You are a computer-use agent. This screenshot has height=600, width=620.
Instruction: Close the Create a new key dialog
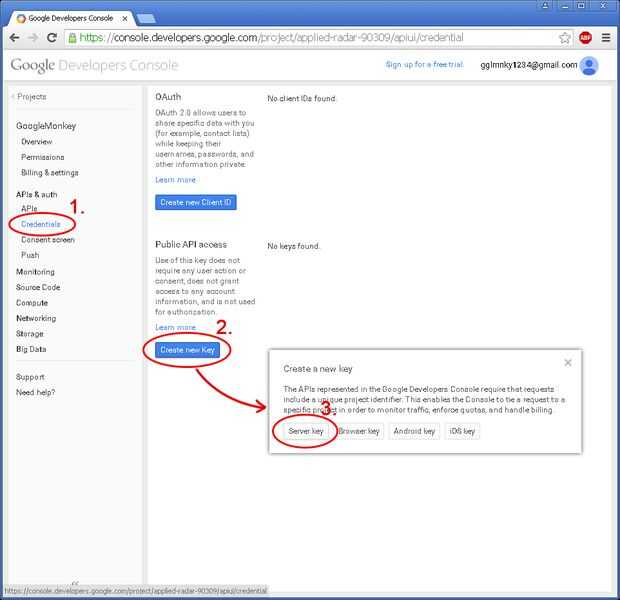coord(568,363)
